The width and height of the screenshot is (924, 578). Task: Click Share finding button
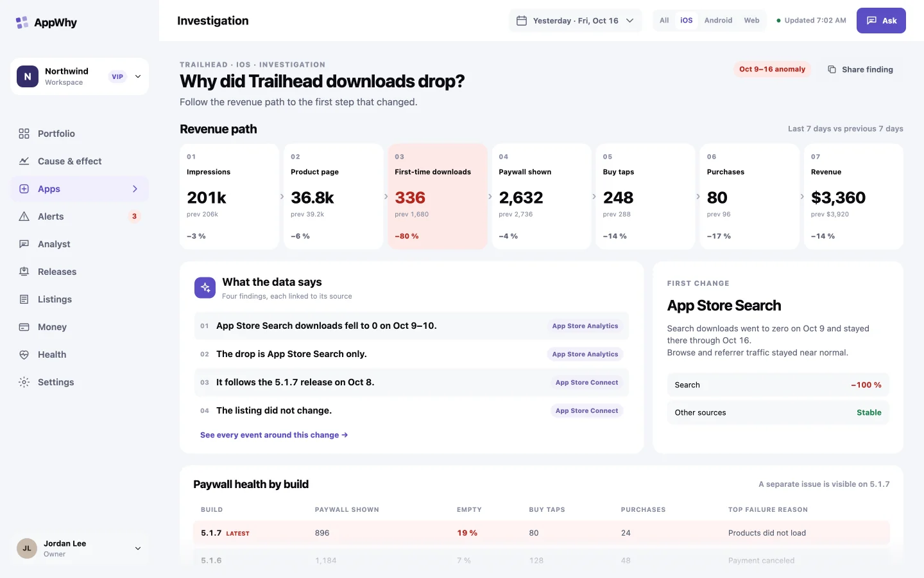tap(860, 69)
